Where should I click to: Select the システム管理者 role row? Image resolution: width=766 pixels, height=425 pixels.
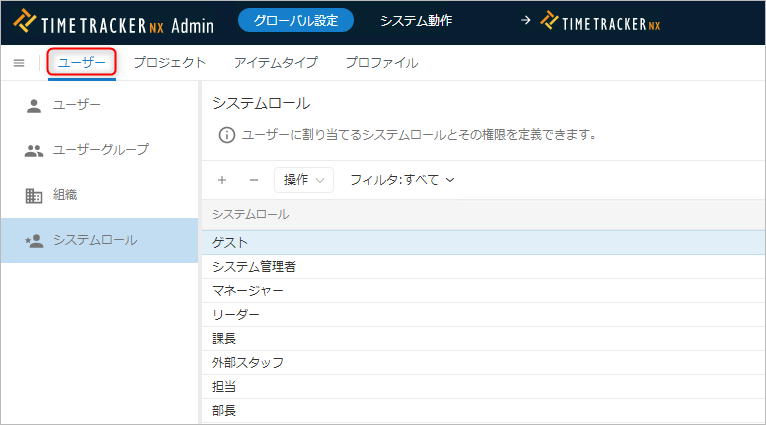254,267
